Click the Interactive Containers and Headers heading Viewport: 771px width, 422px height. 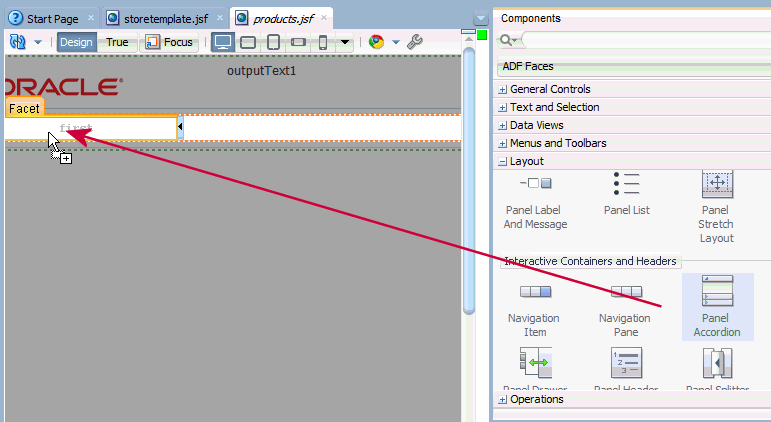pos(590,261)
